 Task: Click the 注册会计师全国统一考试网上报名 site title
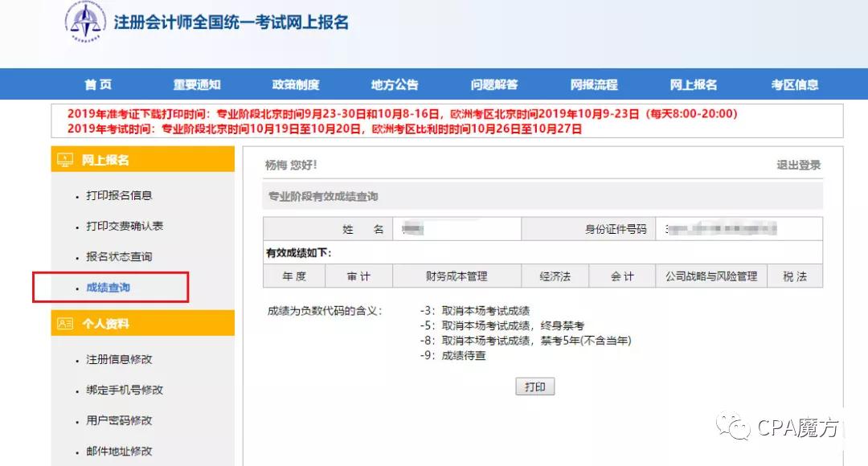coord(231,22)
